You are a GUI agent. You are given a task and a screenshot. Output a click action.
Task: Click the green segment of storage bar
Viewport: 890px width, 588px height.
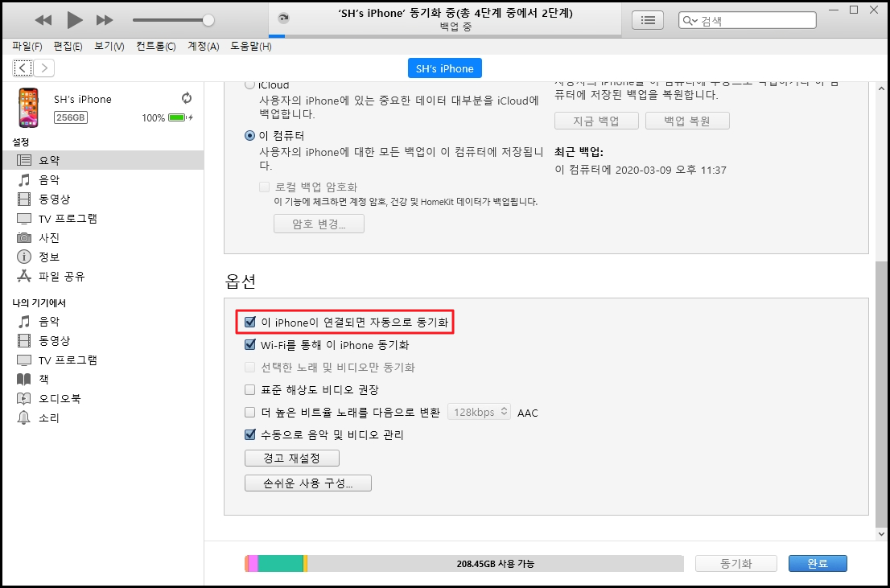pos(280,564)
